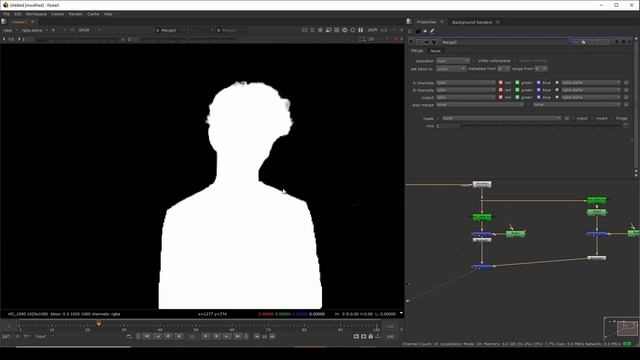Open the Workspace menu
The height and width of the screenshot is (360, 640).
36,14
